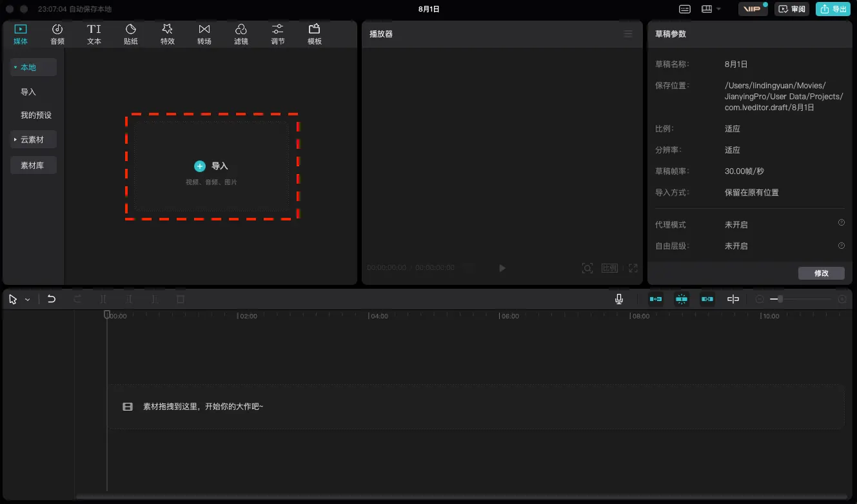Open the 比例 ratio menu in player
Viewport: 857px width, 504px height.
pos(609,268)
